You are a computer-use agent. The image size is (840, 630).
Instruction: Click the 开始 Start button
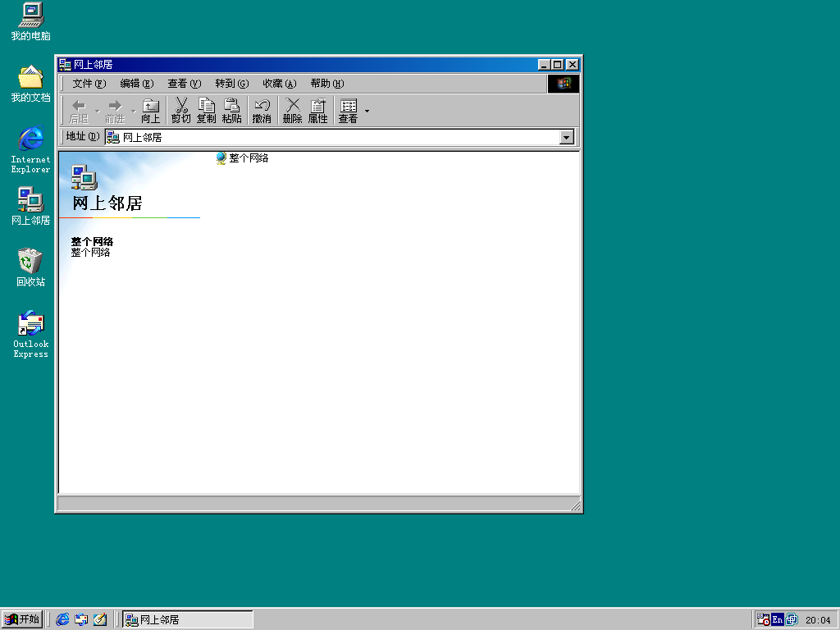[x=22, y=619]
